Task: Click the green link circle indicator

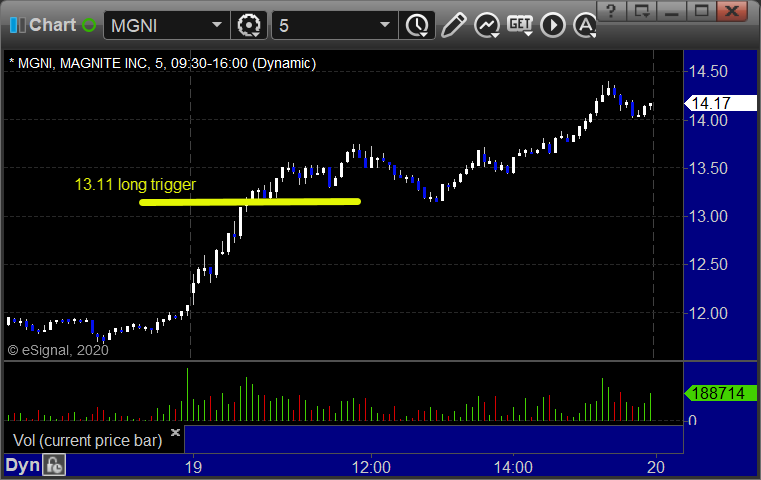Action: coord(89,25)
